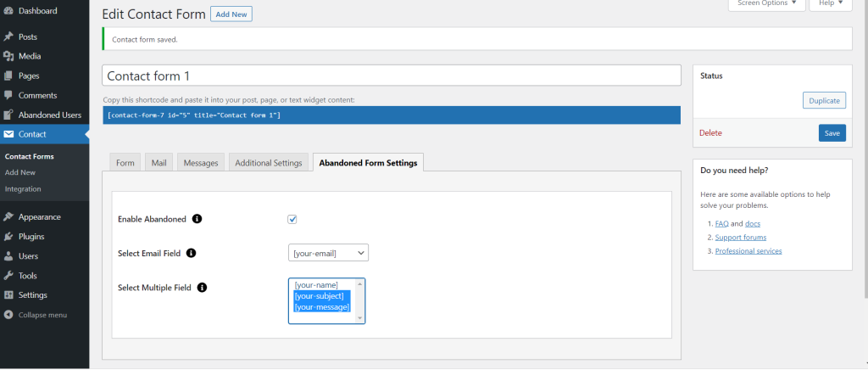Click the Contact envelope icon
The height and width of the screenshot is (370, 868).
pyautogui.click(x=8, y=134)
